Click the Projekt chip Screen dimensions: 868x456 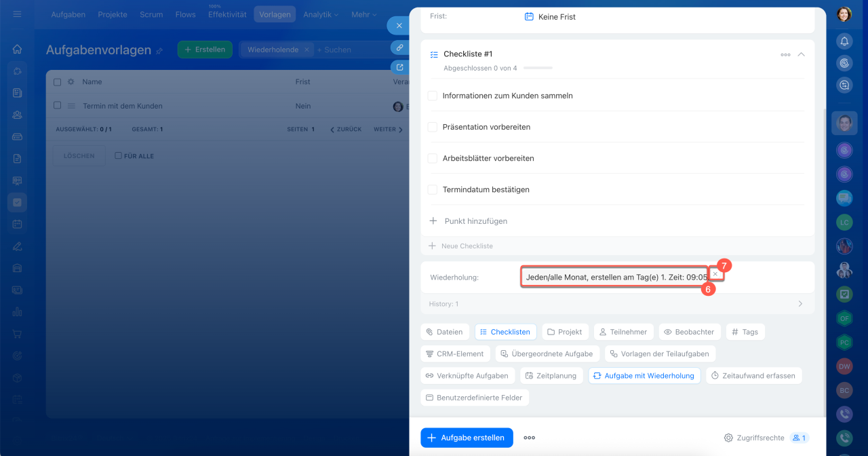tap(565, 332)
